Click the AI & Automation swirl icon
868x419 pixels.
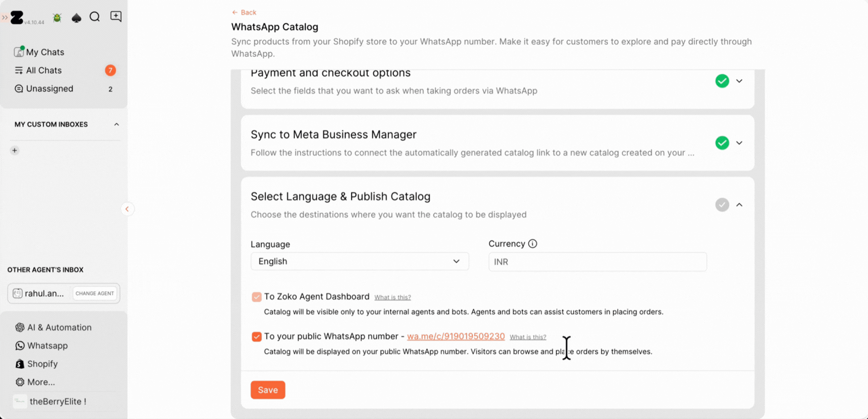(20, 327)
